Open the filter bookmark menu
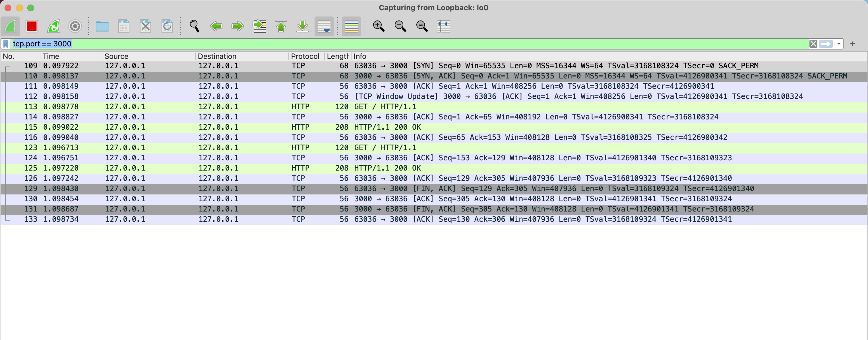Viewport: 868px width, 340px height. point(6,44)
